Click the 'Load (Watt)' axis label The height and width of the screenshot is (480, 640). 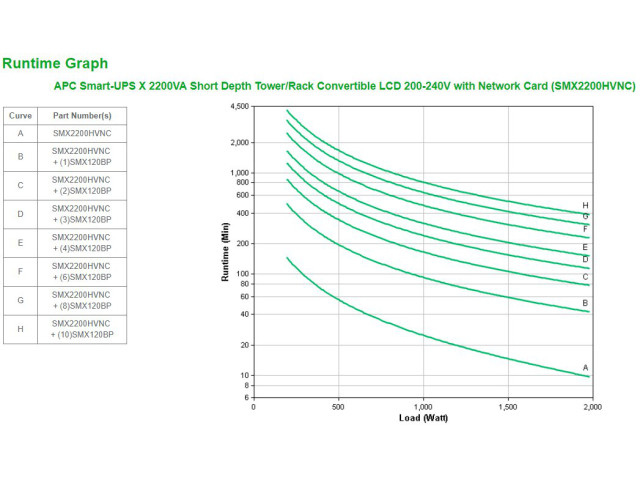pyautogui.click(x=423, y=418)
